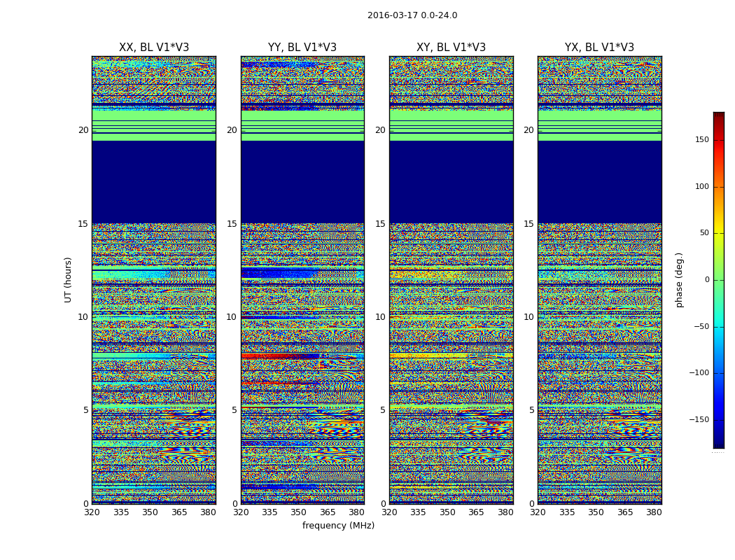This screenshot has width=735, height=560.
Task: Click the "5" hour tick on YX panel
Action: point(532,410)
